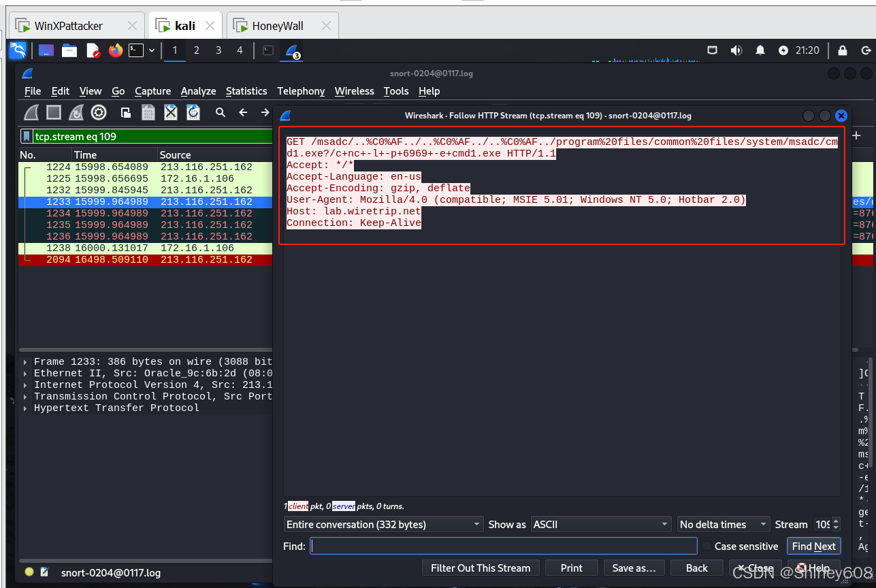Screen dimensions: 876x588
Task: Open the Edit menu
Action: (x=61, y=91)
